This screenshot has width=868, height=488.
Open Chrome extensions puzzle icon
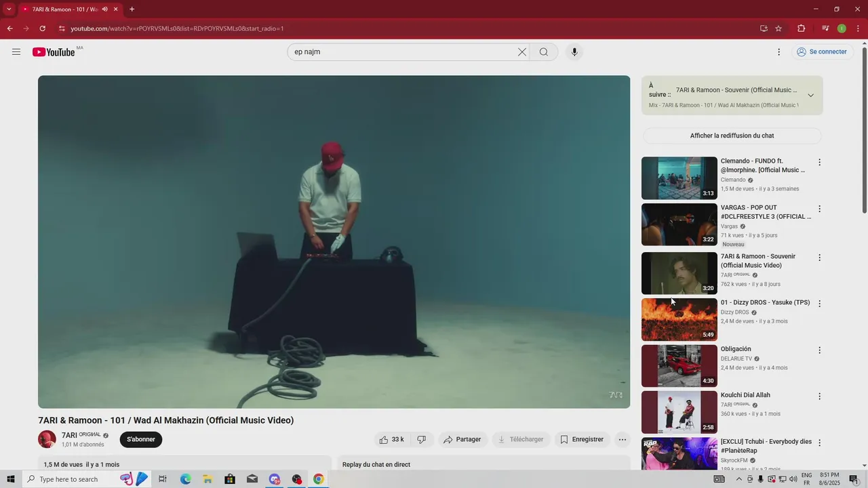point(801,28)
